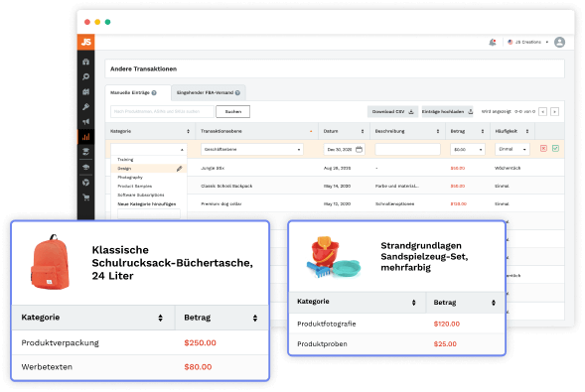This screenshot has height=392, width=585.
Task: Open the Chrome extension sidebar icon
Action: [85, 183]
